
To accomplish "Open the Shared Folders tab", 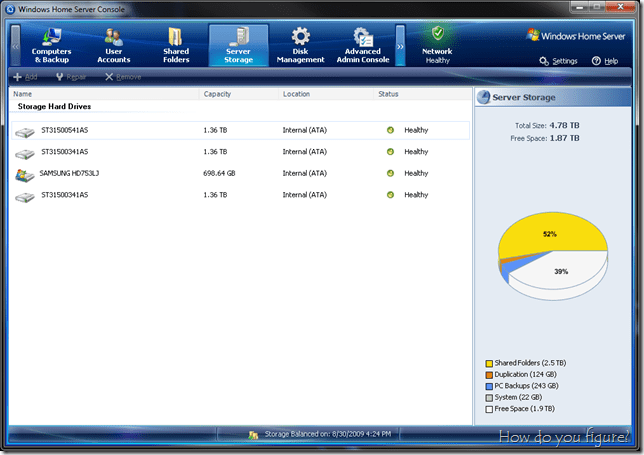I will click(x=176, y=45).
